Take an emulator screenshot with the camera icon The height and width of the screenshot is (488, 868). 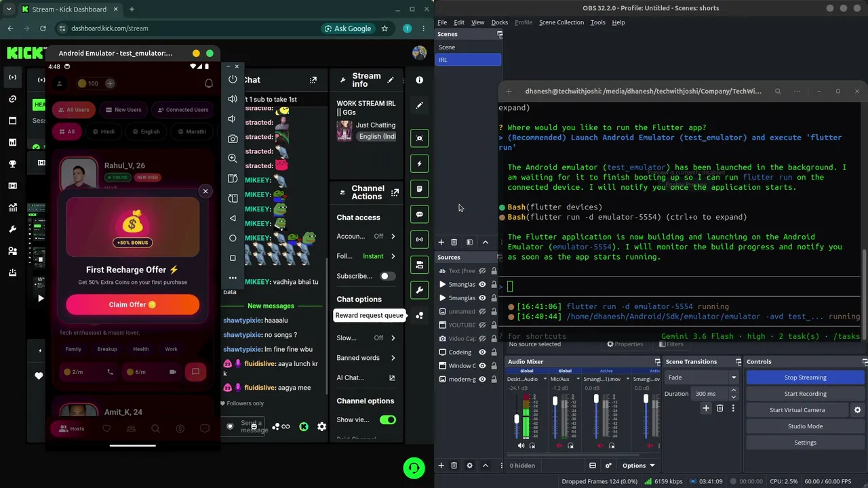click(x=233, y=138)
